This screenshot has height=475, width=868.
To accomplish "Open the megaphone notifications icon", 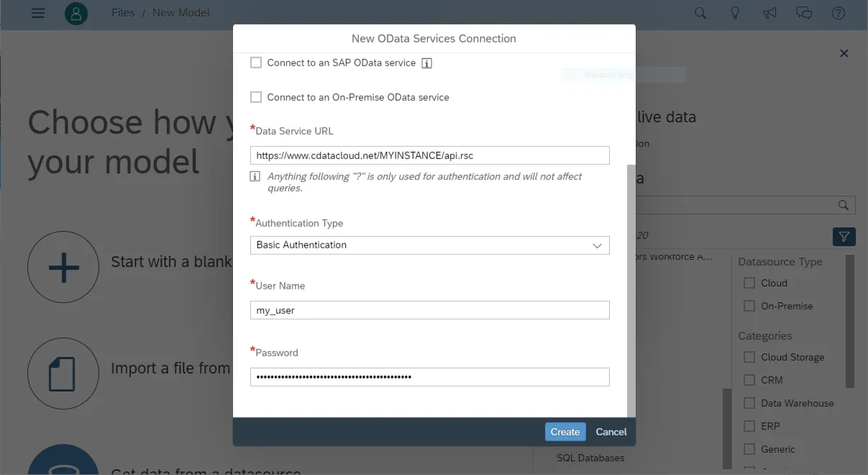I will click(769, 13).
